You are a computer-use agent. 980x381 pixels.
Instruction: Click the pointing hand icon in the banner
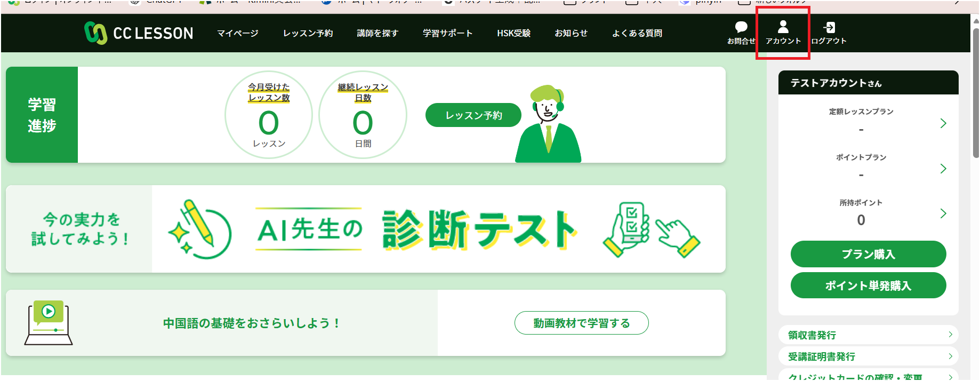(x=678, y=238)
